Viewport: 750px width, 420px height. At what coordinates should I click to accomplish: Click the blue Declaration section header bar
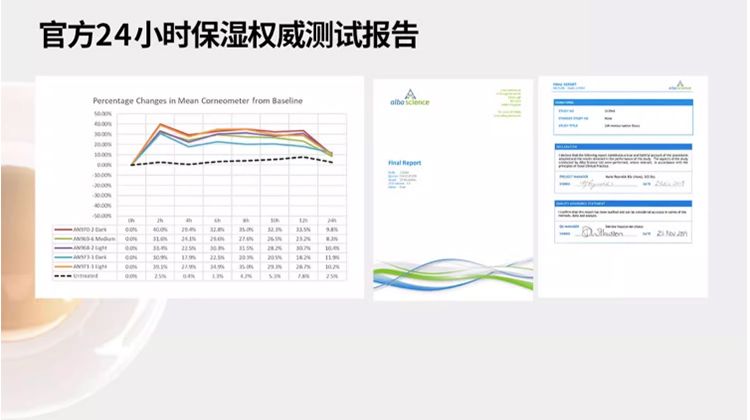coord(623,147)
